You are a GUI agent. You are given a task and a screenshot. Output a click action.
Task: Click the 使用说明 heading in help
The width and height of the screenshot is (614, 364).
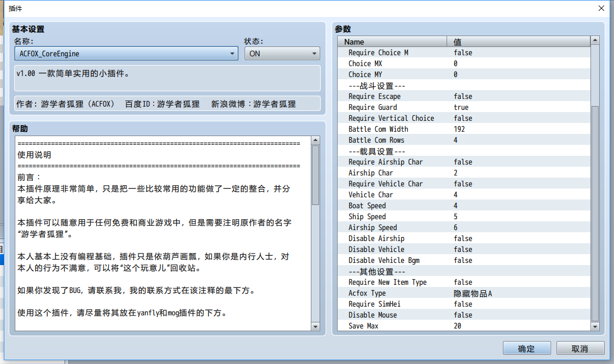pyautogui.click(x=34, y=155)
